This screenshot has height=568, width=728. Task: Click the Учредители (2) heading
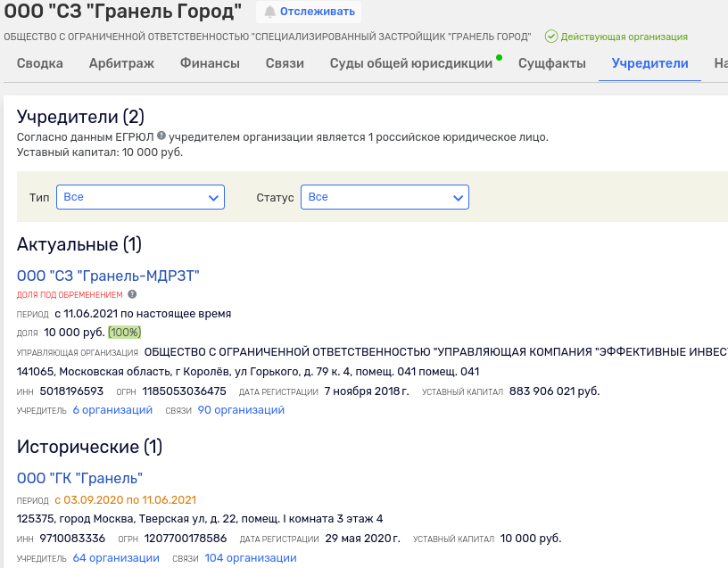[80, 117]
